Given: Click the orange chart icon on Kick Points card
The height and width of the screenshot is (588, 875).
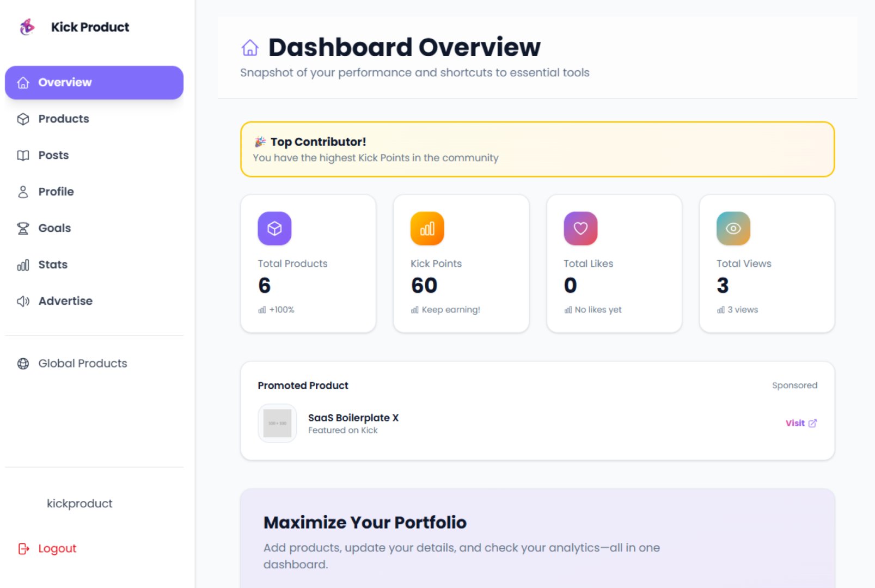Looking at the screenshot, I should [x=427, y=229].
